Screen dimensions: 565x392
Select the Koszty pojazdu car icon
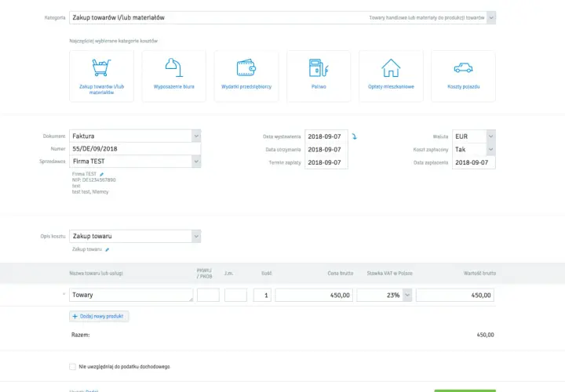click(x=464, y=67)
